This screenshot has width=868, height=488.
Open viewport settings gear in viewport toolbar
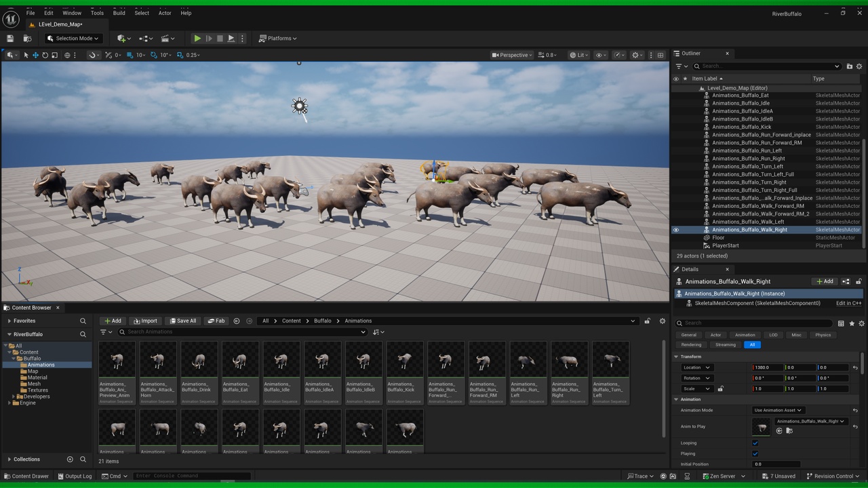636,55
